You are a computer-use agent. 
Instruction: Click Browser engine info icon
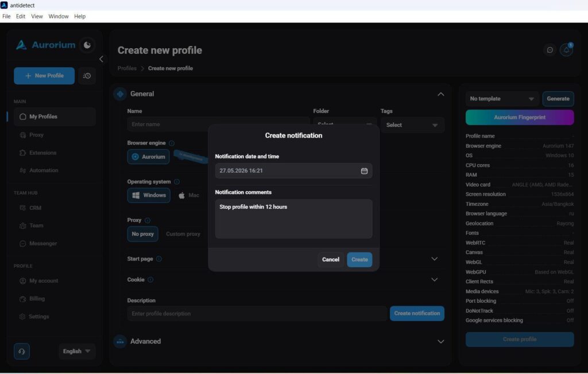point(172,143)
